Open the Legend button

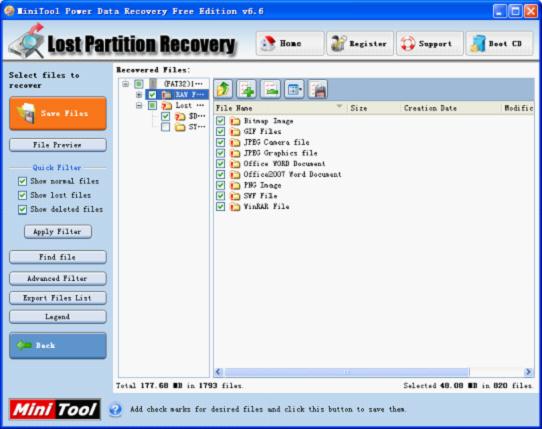(58, 317)
